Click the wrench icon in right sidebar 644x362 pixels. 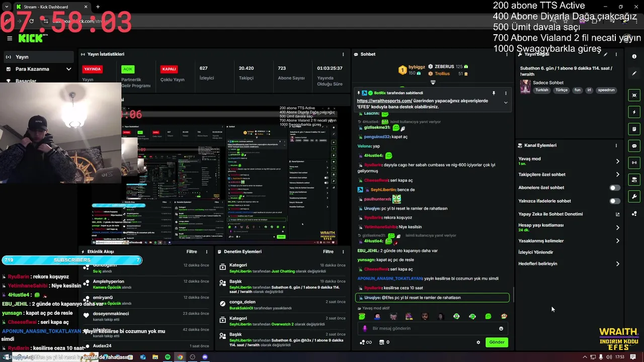pyautogui.click(x=634, y=197)
